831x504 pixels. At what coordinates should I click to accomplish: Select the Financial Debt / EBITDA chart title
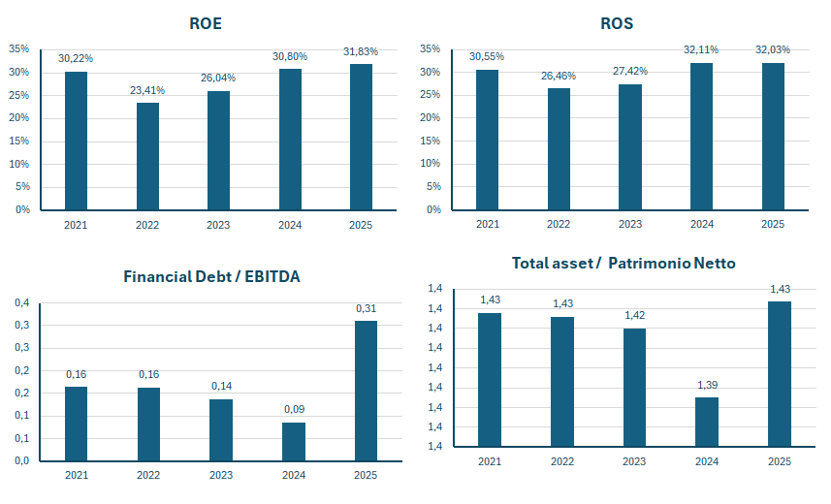pyautogui.click(x=211, y=276)
